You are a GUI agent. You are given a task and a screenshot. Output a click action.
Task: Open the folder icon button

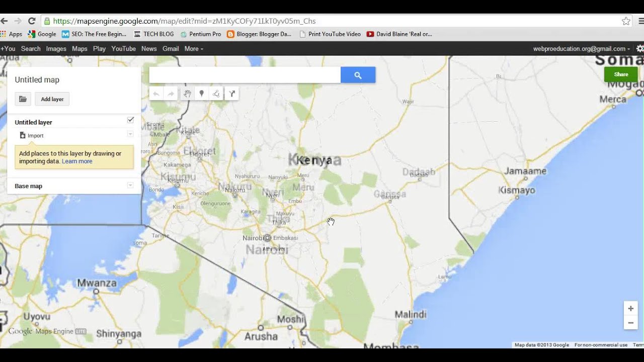pyautogui.click(x=23, y=99)
